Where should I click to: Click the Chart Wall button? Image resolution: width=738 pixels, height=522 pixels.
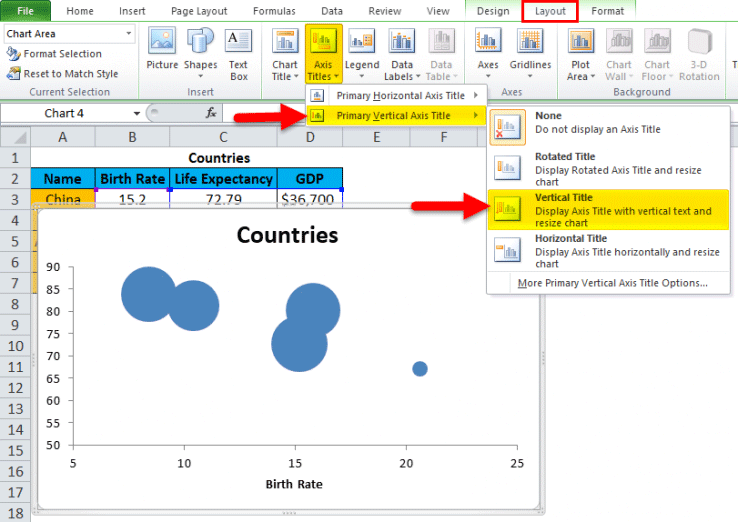point(618,54)
